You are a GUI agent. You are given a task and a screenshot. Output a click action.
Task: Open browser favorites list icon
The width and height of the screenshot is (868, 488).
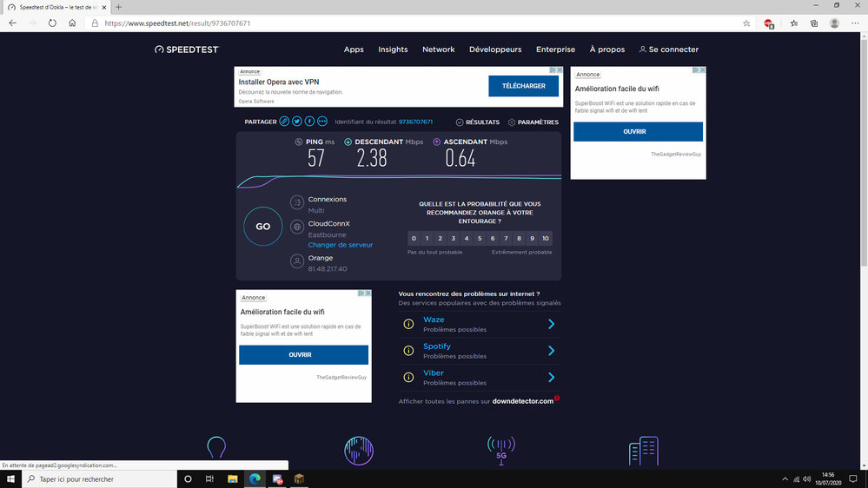(x=794, y=23)
